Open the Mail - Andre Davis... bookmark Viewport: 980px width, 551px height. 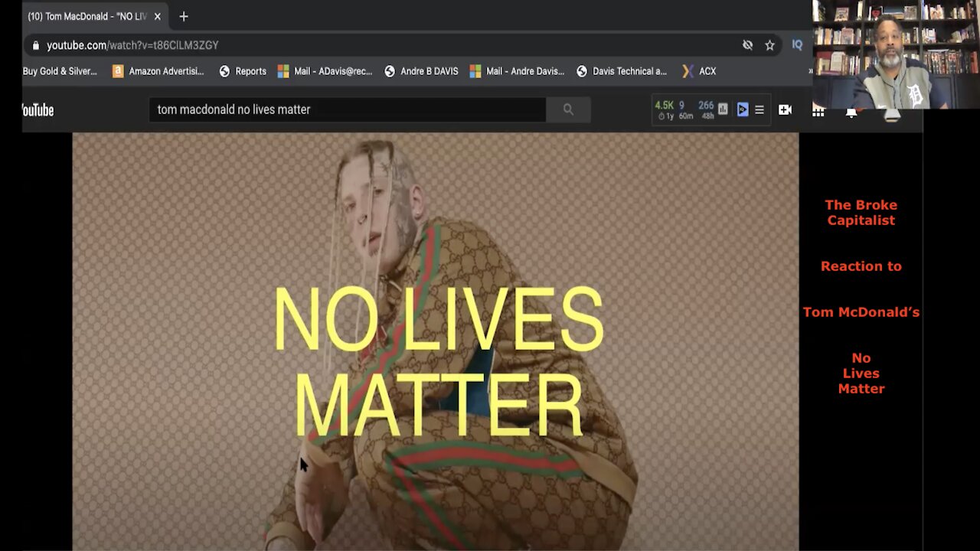click(517, 71)
